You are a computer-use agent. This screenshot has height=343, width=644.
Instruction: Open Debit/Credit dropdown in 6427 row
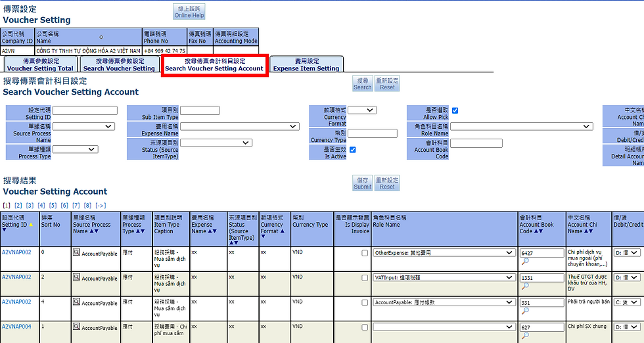tap(627, 253)
